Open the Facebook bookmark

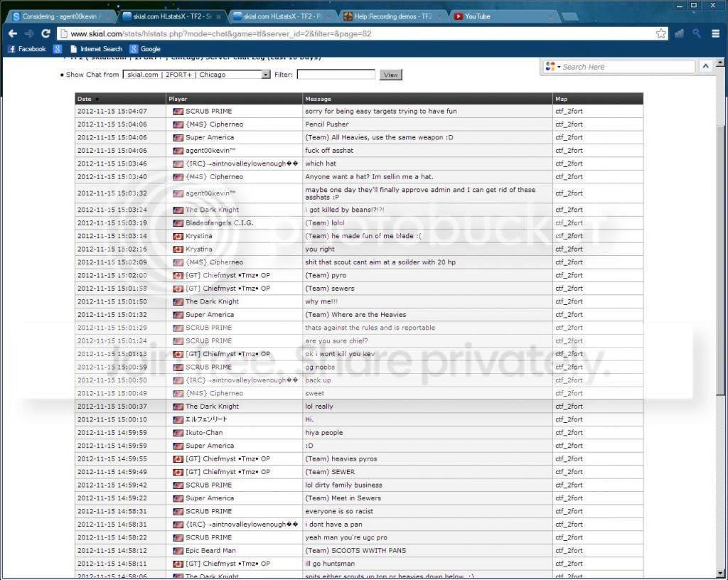(x=27, y=49)
